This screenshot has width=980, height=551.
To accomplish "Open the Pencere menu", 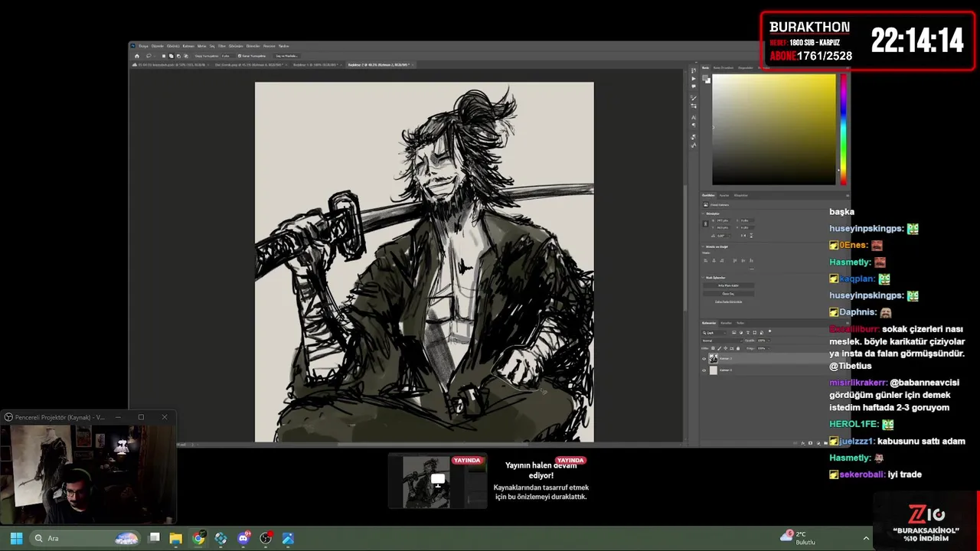I will pos(269,46).
